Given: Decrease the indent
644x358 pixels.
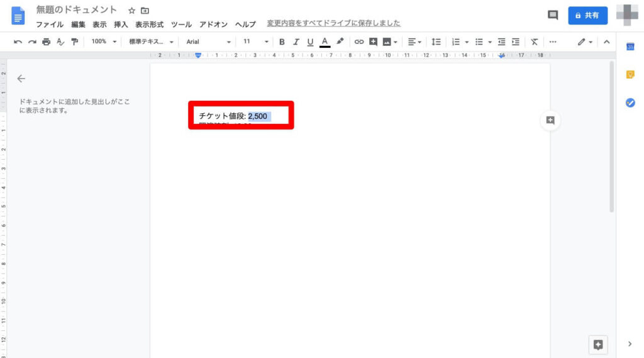Looking at the screenshot, I should coord(501,42).
